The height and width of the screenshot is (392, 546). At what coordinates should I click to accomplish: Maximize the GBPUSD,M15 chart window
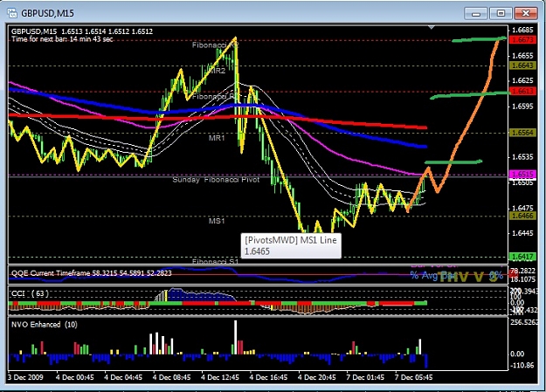pyautogui.click(x=501, y=14)
